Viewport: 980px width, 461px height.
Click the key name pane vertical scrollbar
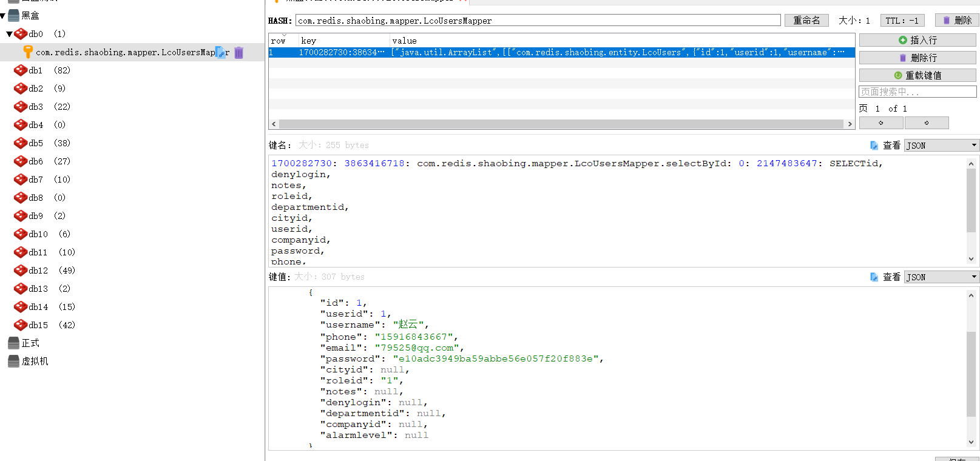[971, 200]
